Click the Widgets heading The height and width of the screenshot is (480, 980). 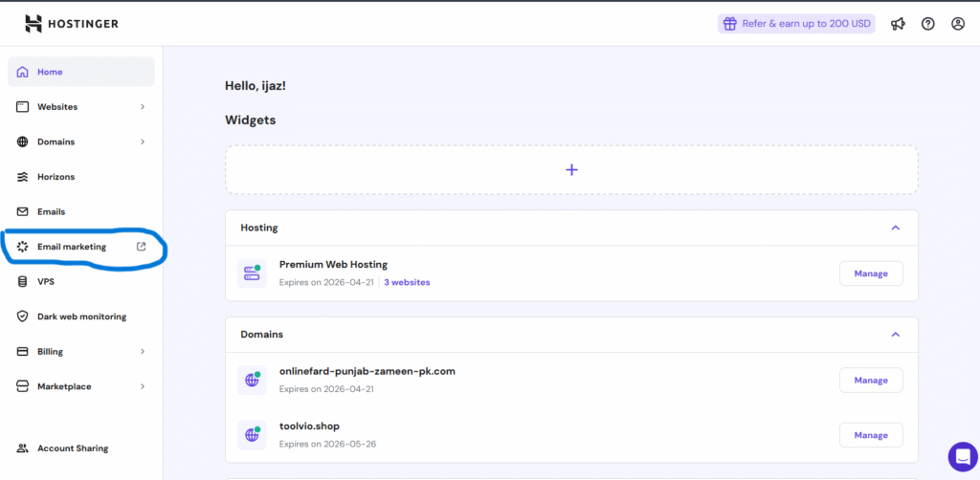coord(250,120)
